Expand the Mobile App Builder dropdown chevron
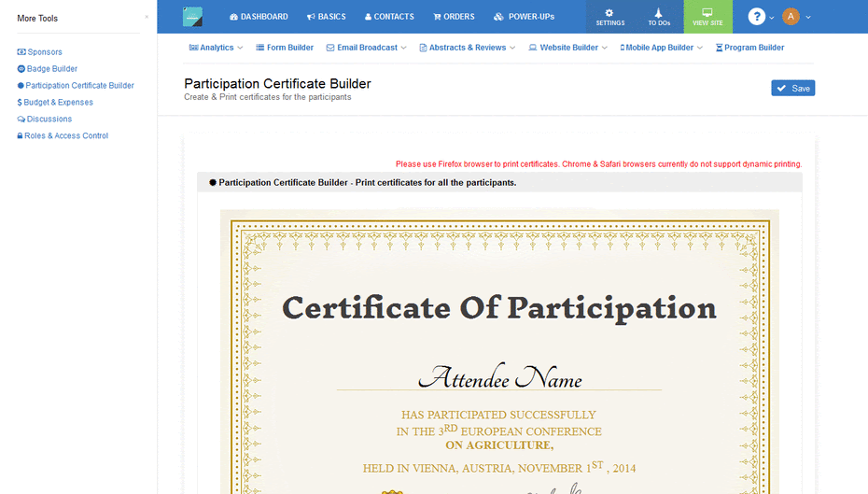 (700, 49)
